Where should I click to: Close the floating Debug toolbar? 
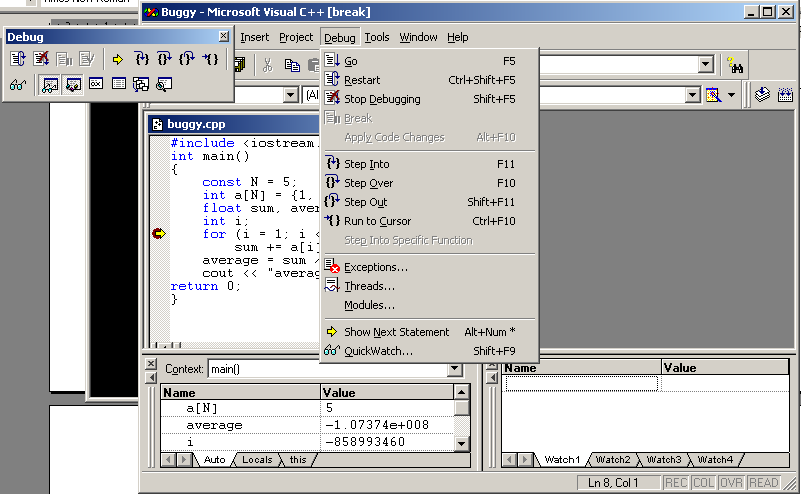224,36
